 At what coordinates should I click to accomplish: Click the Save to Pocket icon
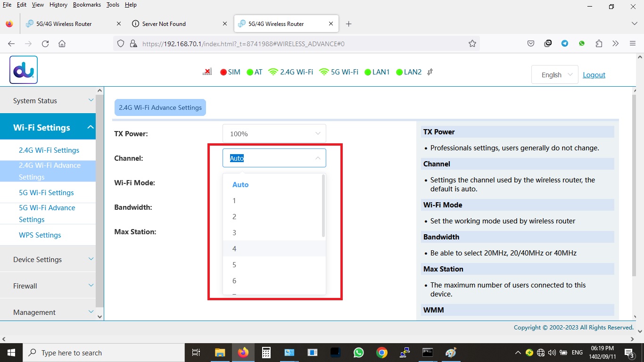click(531, 44)
